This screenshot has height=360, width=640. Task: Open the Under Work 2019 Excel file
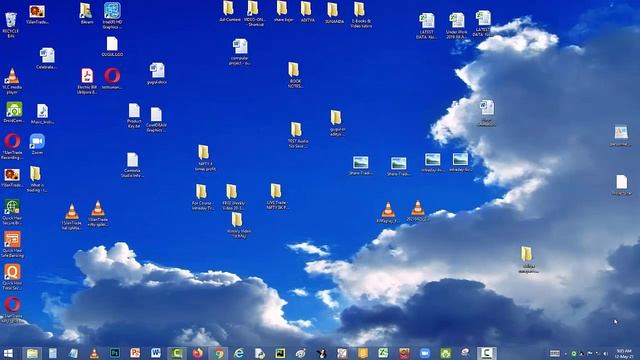point(456,26)
